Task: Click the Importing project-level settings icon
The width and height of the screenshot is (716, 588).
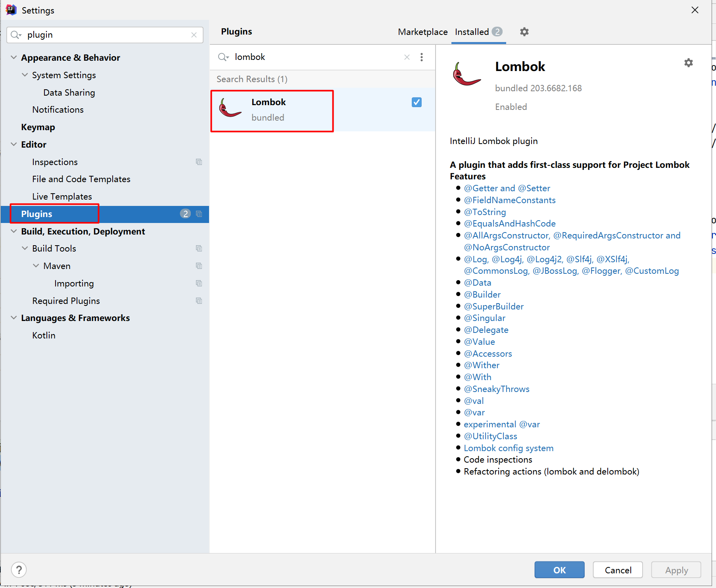Action: tap(199, 283)
